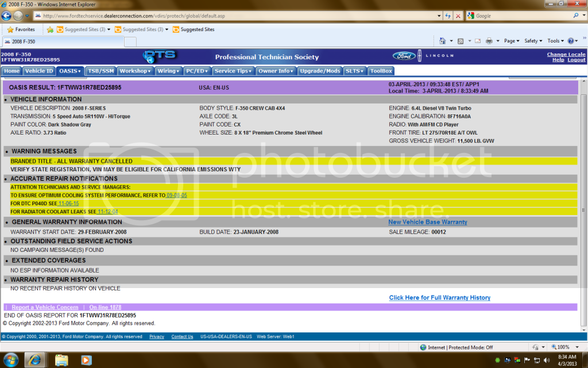Click Here for Full Warranty History link
Screen dimensions: 588x368
click(x=439, y=297)
